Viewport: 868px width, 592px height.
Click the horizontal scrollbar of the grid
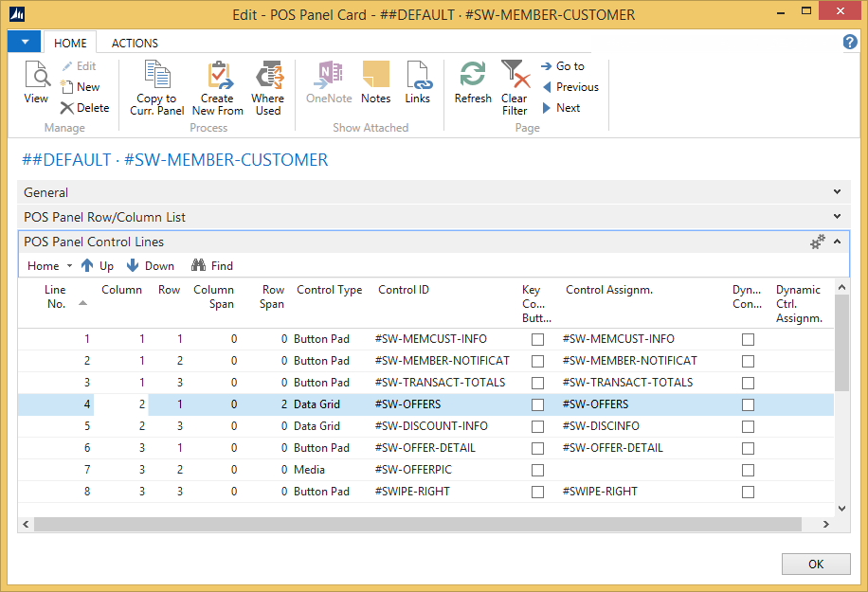pos(417,524)
